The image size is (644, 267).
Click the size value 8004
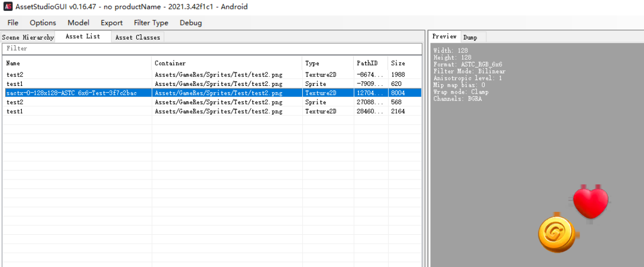tap(398, 93)
